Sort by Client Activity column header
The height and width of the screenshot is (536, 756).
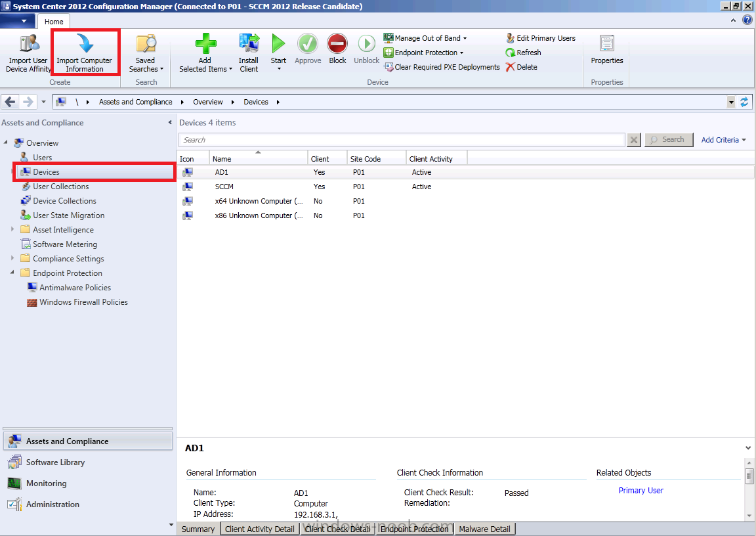(436, 158)
